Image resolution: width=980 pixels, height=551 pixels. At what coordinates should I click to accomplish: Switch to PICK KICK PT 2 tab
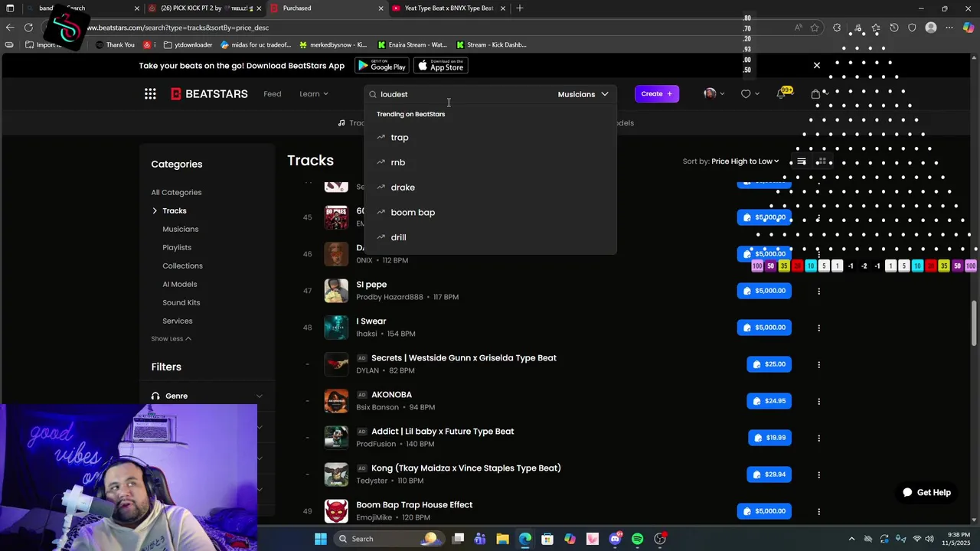coord(204,8)
